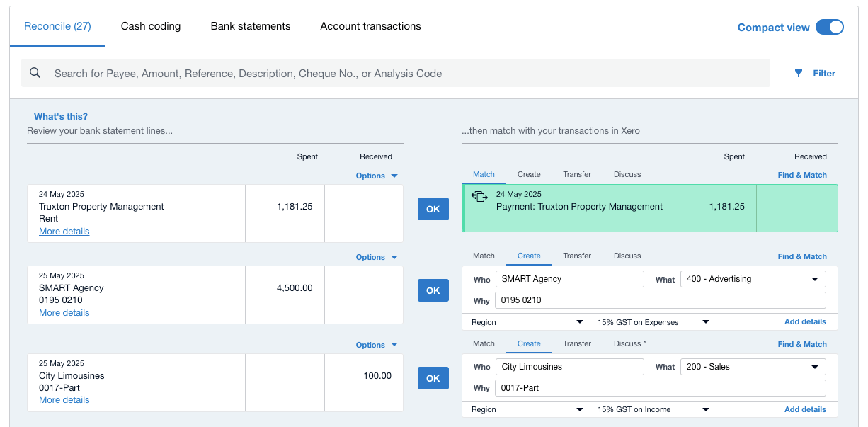
Task: Open 15% GST on Income dropdown
Action: coord(653,409)
